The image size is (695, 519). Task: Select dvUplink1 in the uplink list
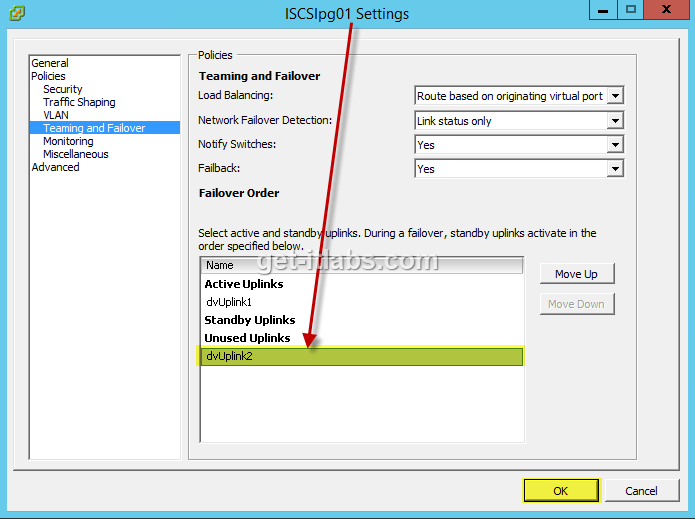pos(362,302)
